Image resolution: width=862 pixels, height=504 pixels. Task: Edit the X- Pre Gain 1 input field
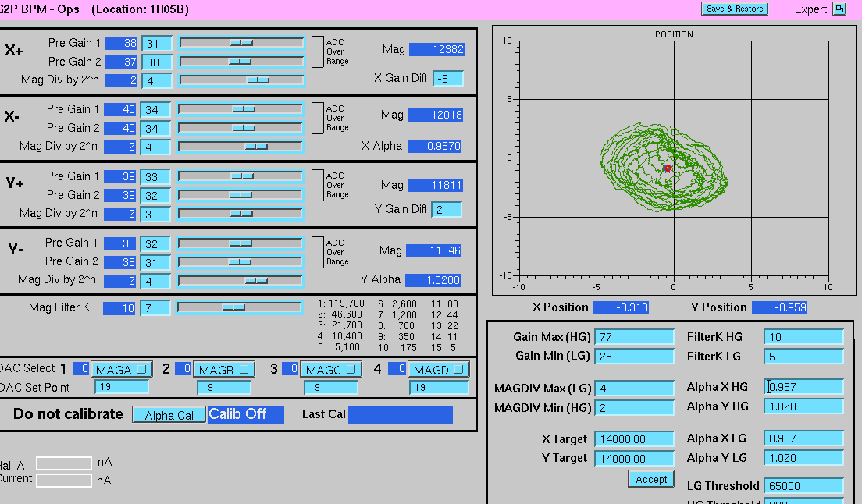[x=155, y=110]
